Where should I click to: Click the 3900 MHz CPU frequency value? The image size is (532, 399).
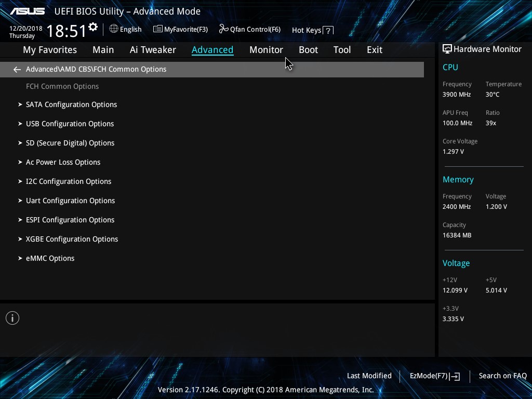click(x=457, y=95)
